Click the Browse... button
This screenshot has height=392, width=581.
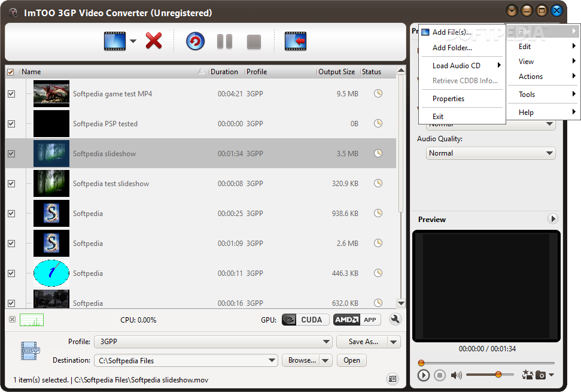click(301, 360)
